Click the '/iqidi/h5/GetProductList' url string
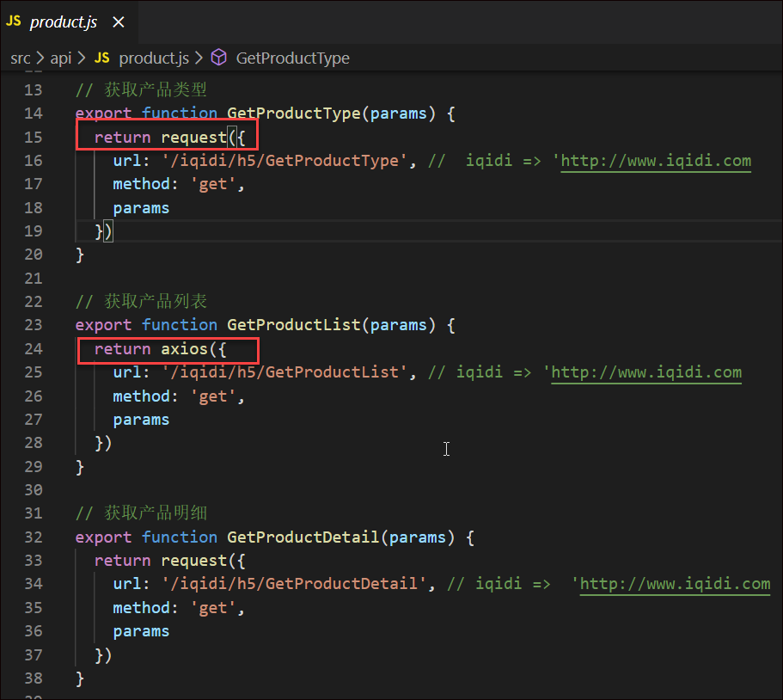Image resolution: width=783 pixels, height=700 pixels. [284, 372]
